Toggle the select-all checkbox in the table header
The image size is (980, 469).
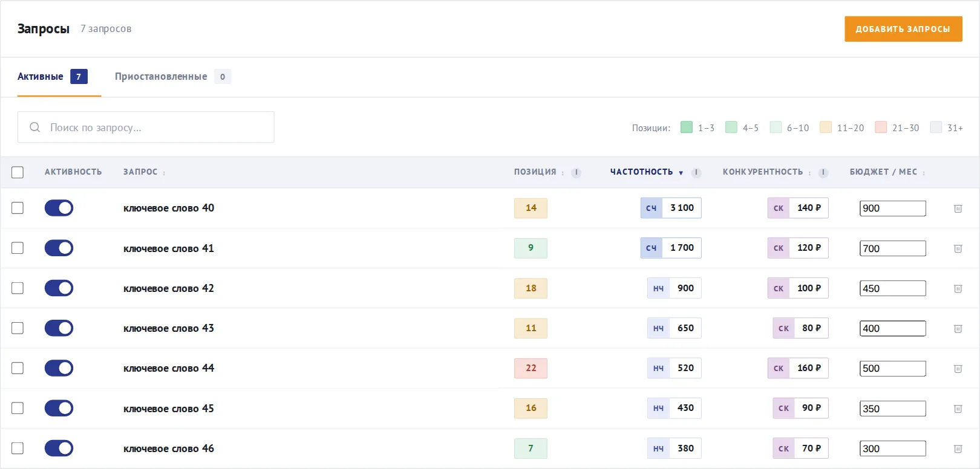(x=18, y=172)
